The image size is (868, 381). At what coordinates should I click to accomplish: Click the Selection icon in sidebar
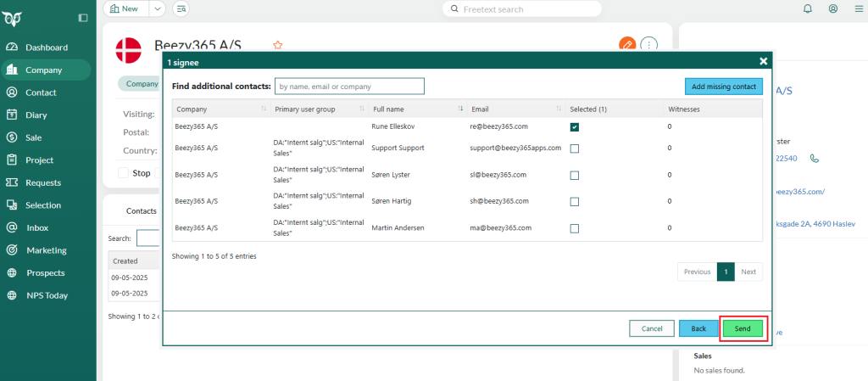pyautogui.click(x=12, y=205)
